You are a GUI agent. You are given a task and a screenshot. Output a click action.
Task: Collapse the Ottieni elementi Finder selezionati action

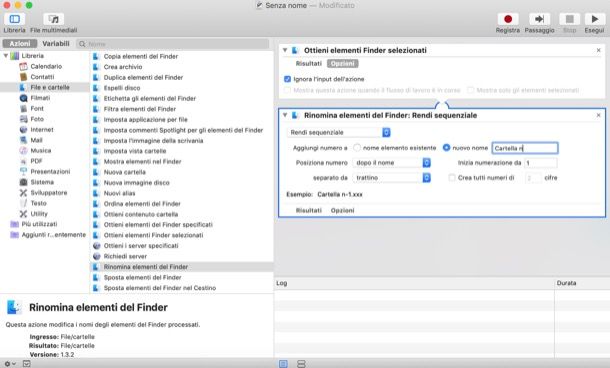(x=285, y=50)
